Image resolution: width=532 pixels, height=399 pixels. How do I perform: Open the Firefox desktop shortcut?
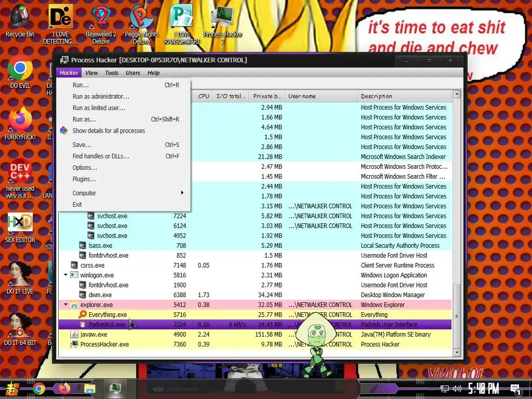(20, 124)
